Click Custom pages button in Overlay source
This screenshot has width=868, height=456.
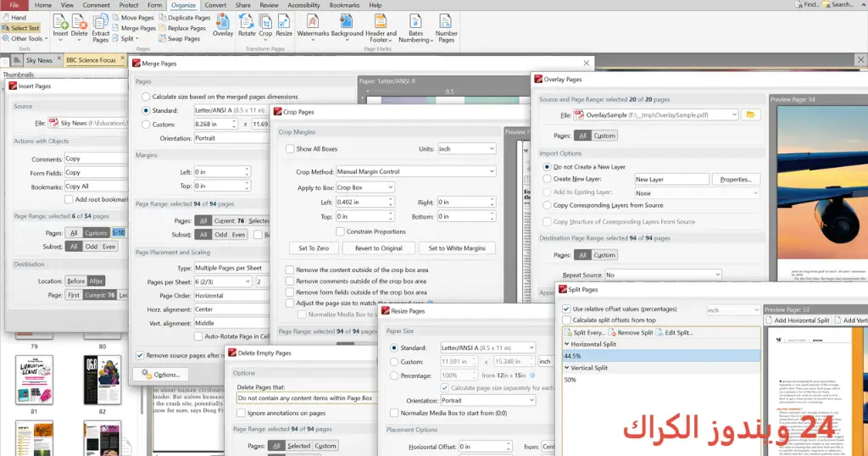(x=604, y=136)
